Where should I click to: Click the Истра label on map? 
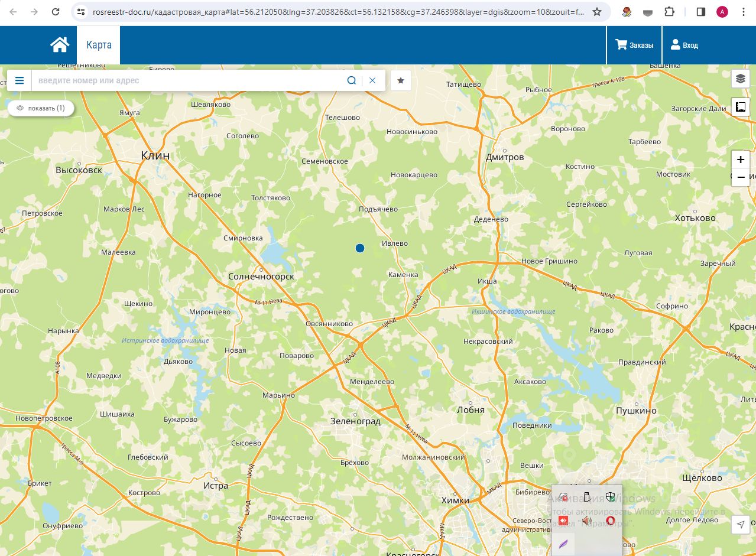pos(216,486)
